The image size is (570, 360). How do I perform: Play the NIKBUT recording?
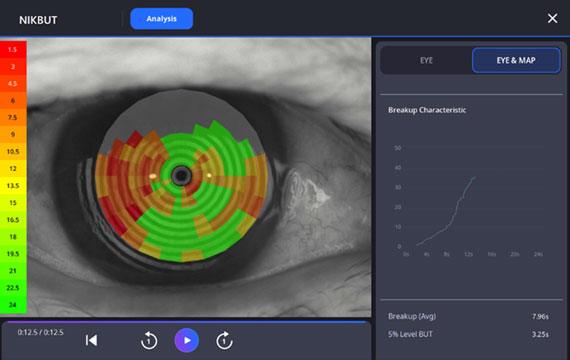186,340
